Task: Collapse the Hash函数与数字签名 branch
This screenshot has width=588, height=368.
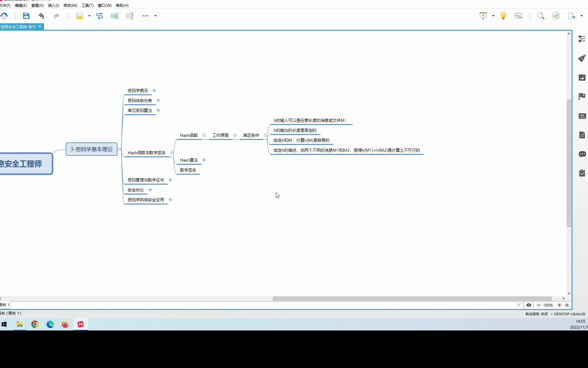Action: tap(172, 153)
